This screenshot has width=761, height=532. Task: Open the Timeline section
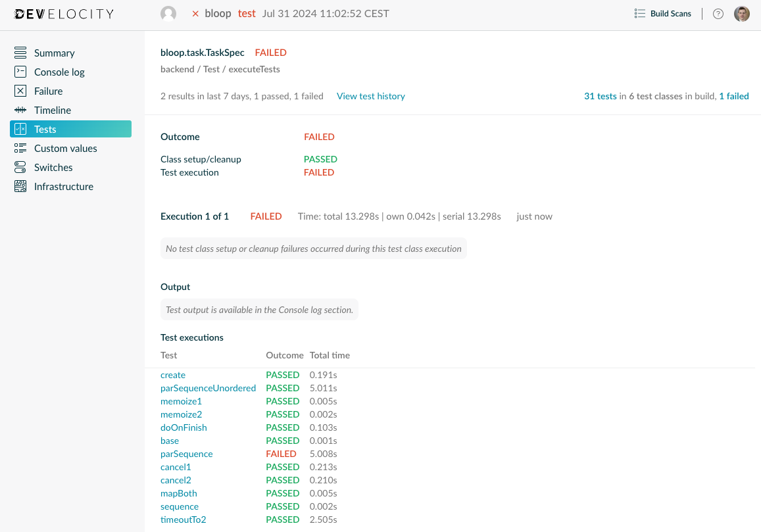52,110
